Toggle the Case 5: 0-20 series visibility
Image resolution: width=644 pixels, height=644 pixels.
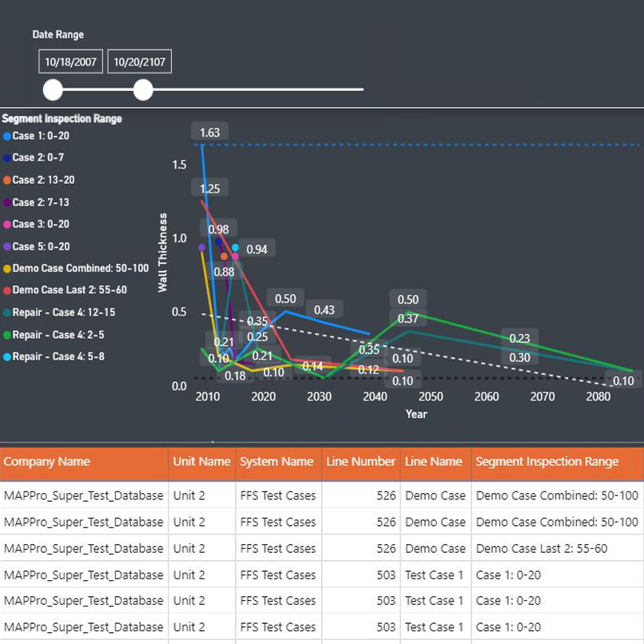[x=8, y=246]
